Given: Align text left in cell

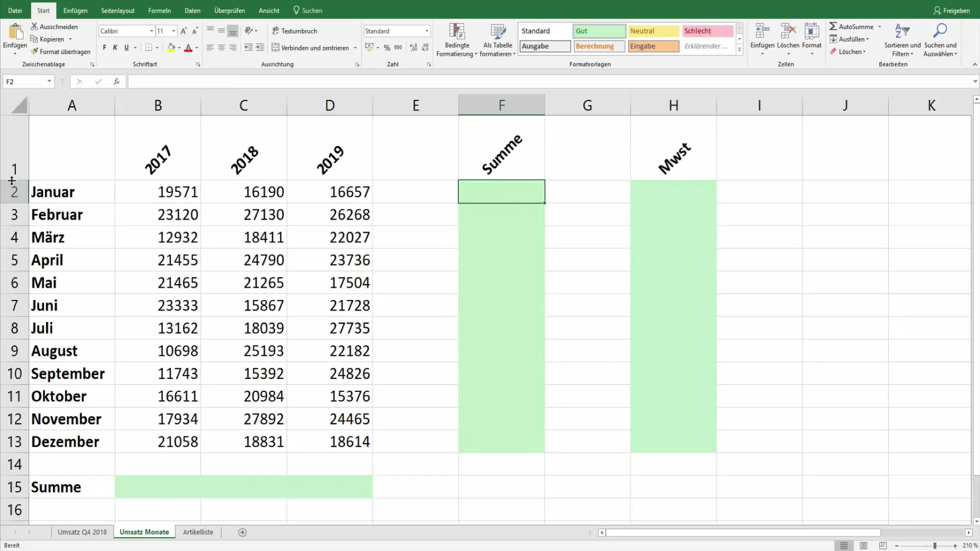Looking at the screenshot, I should pyautogui.click(x=210, y=47).
